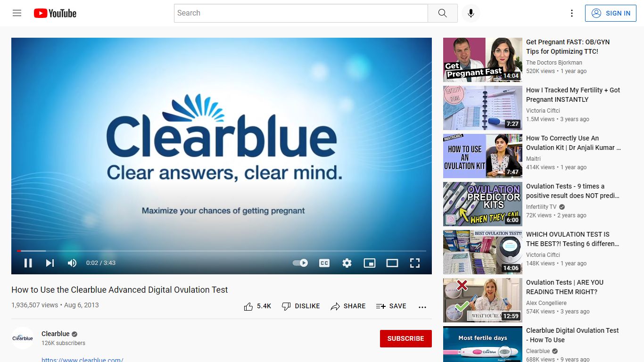
Task: Subscribe to Clearblue channel
Action: point(406,338)
